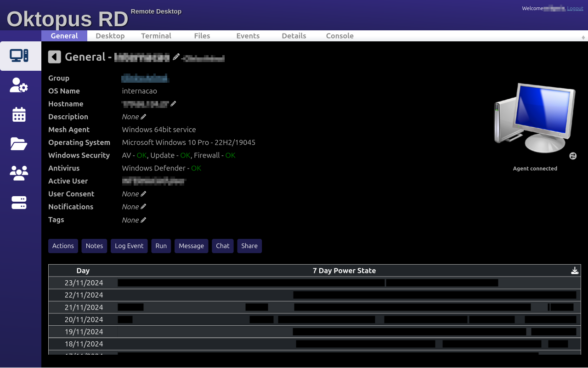
Task: Click the desktop computer image
Action: [x=535, y=118]
